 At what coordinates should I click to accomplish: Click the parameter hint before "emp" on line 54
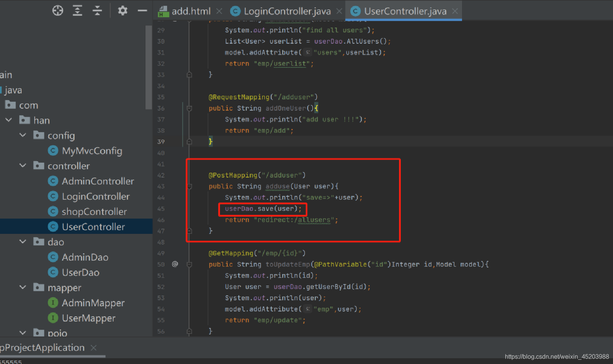click(x=308, y=309)
